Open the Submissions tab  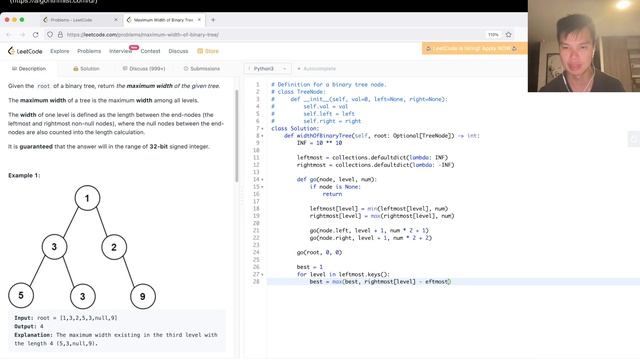pos(202,69)
